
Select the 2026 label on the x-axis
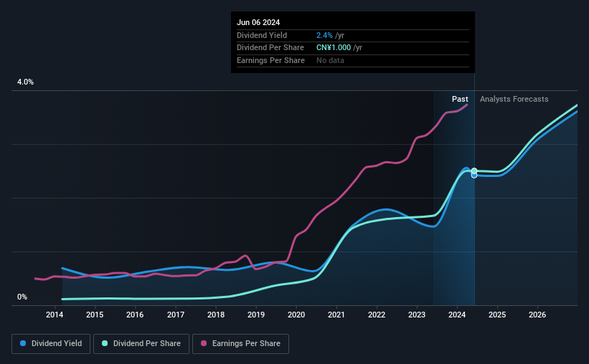(x=537, y=315)
